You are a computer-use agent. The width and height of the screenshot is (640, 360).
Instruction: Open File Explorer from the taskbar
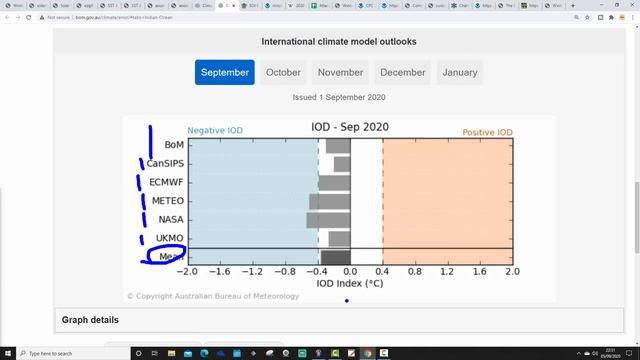coord(171,353)
